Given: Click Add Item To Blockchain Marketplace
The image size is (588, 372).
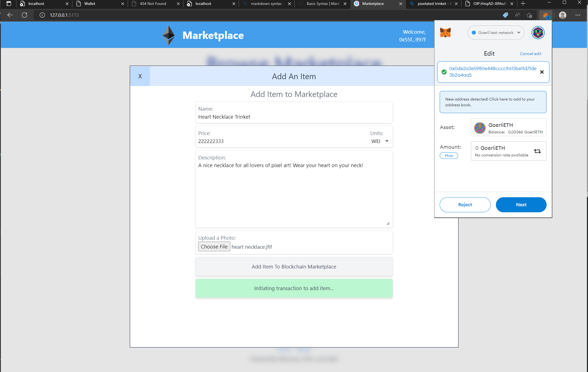Looking at the screenshot, I should pyautogui.click(x=294, y=266).
